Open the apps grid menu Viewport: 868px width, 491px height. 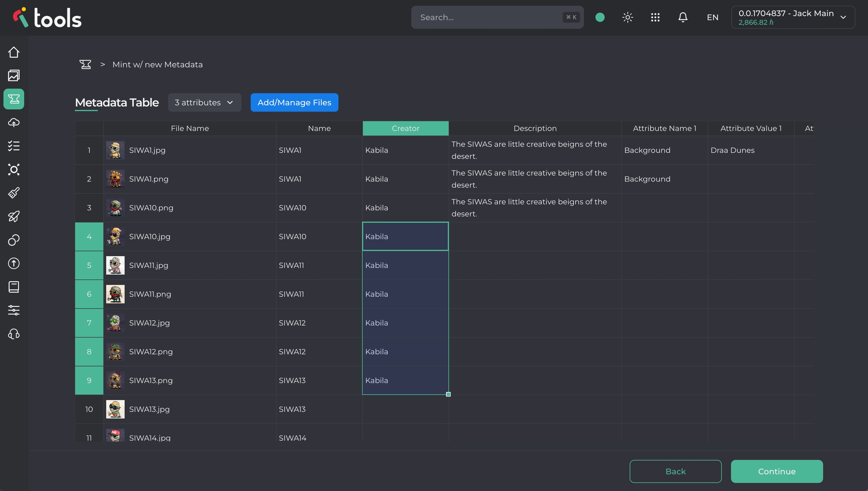pos(655,17)
